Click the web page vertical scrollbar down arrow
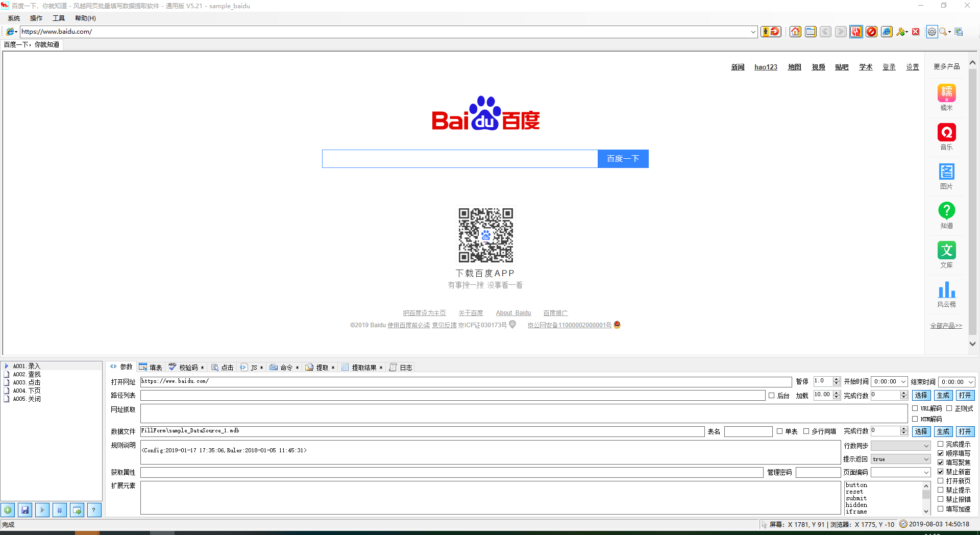Screen dimensions: 980x535 pos(972,344)
